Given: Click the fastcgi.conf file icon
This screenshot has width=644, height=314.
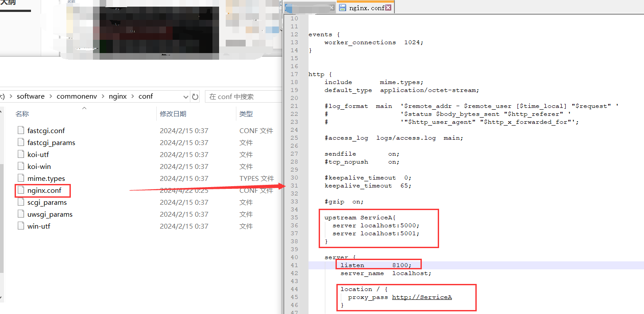Looking at the screenshot, I should 20,130.
